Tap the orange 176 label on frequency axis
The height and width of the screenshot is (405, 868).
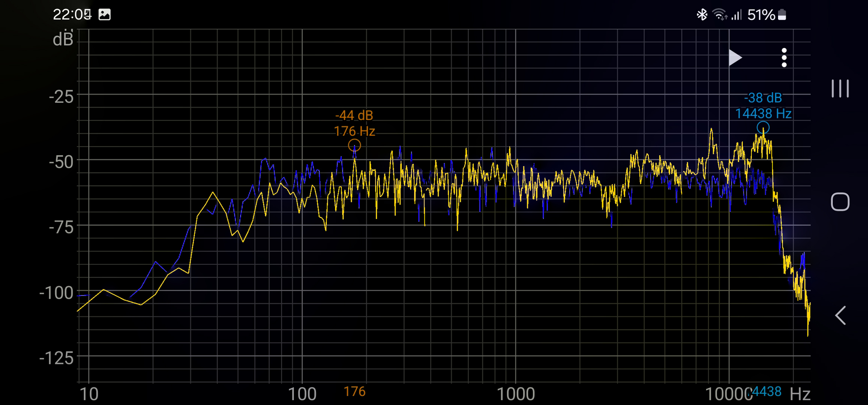(x=354, y=391)
